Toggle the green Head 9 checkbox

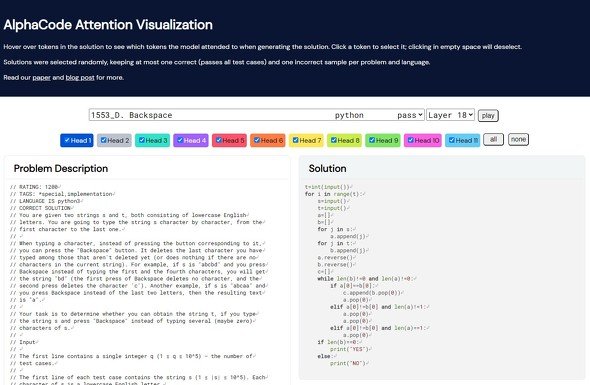[x=372, y=140]
